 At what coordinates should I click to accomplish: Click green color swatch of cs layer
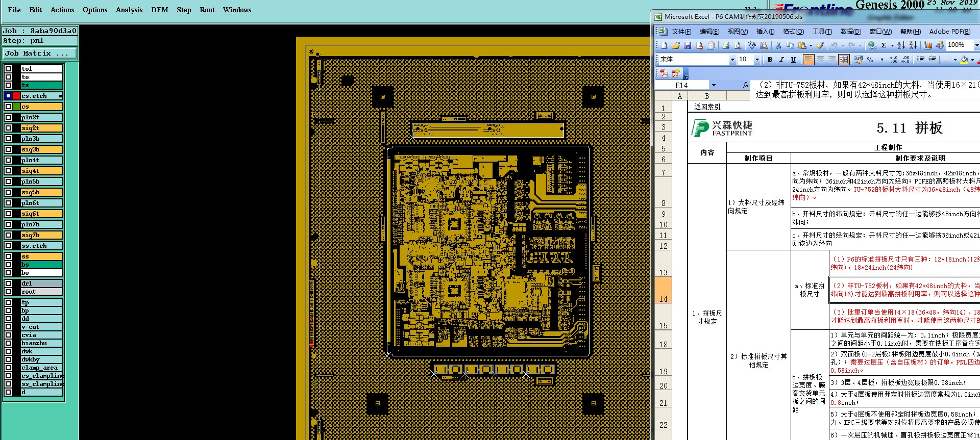(16, 107)
